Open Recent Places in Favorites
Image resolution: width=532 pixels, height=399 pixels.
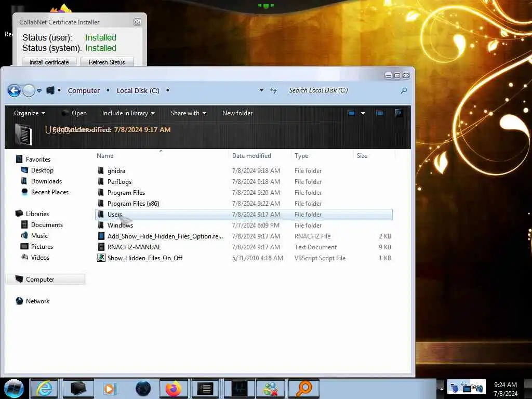point(50,192)
